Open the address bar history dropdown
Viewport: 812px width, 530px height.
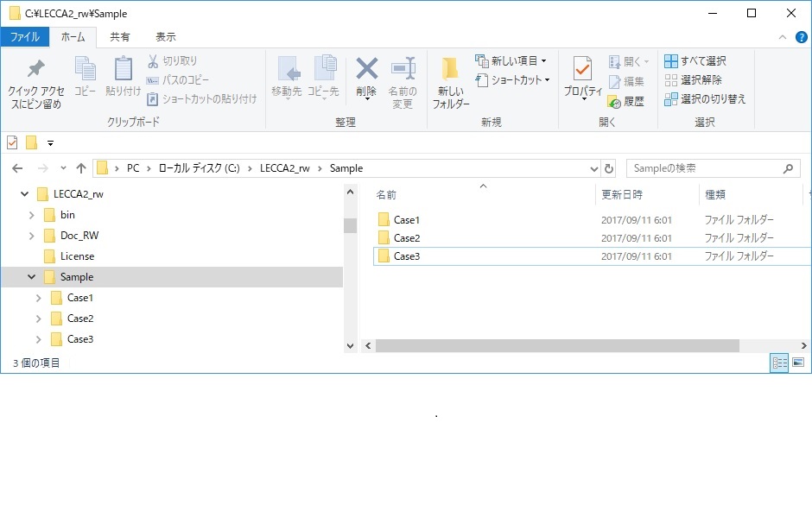click(x=593, y=168)
